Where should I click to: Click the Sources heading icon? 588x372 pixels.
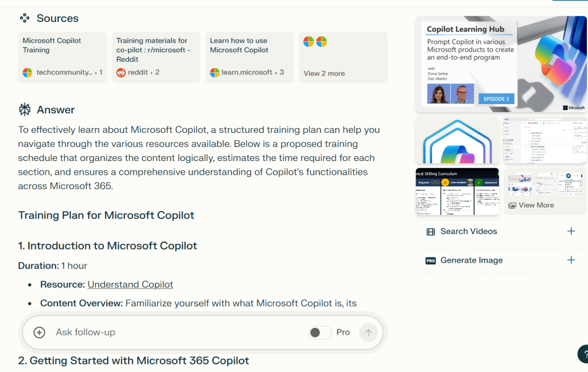click(x=25, y=18)
